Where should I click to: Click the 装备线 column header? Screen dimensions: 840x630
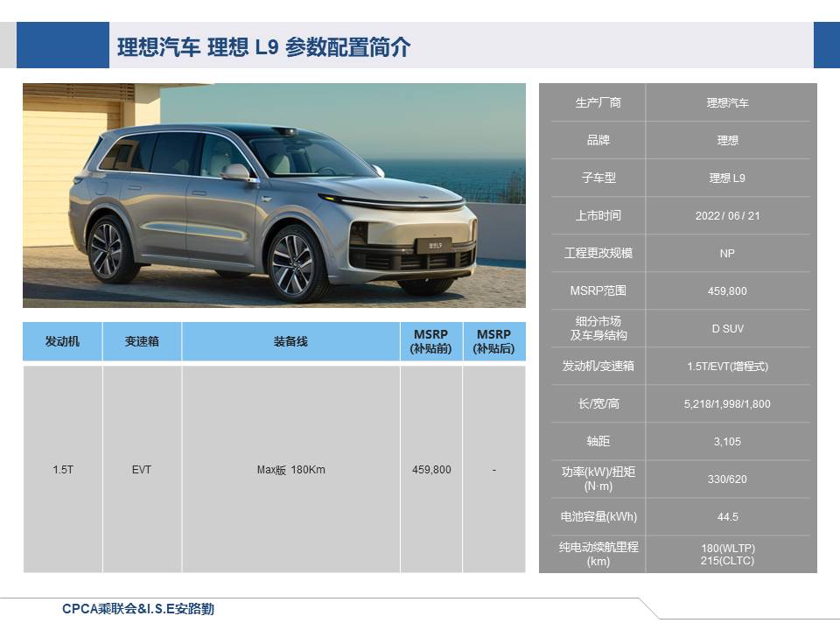tap(290, 341)
